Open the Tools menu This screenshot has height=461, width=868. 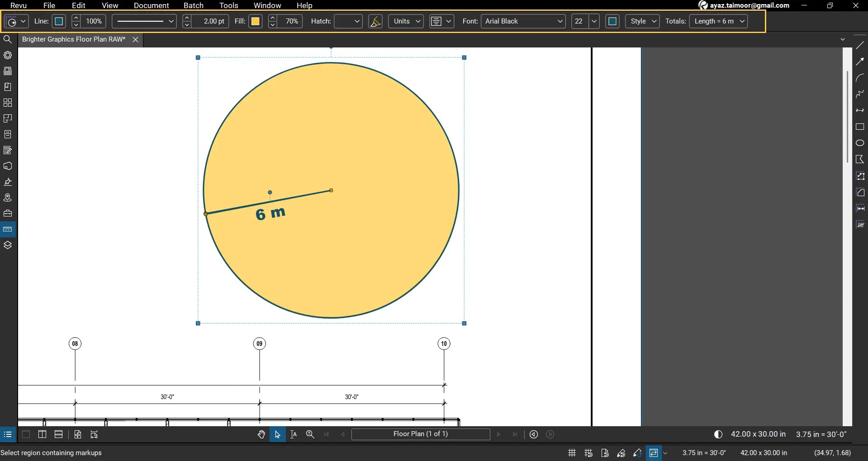point(228,5)
